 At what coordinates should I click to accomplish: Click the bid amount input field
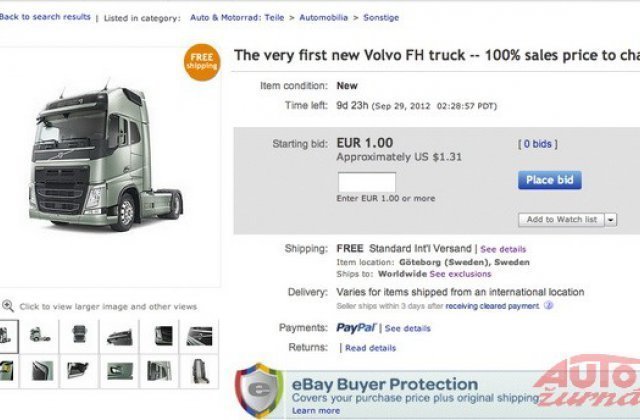[x=367, y=182]
